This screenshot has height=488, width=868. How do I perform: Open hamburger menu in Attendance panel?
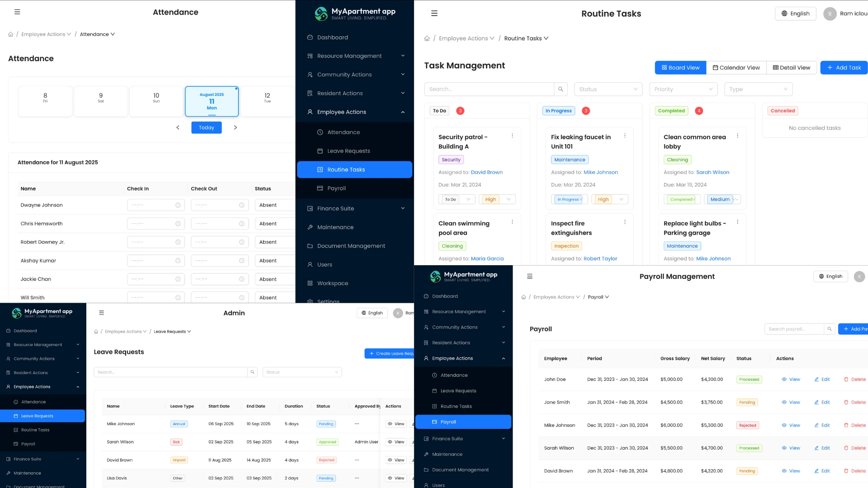[x=17, y=12]
